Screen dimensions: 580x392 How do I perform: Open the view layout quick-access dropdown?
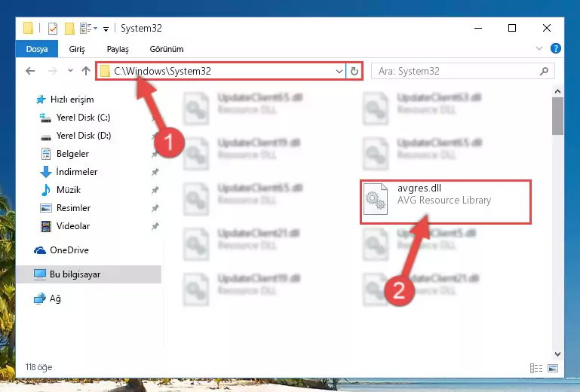tap(88, 28)
